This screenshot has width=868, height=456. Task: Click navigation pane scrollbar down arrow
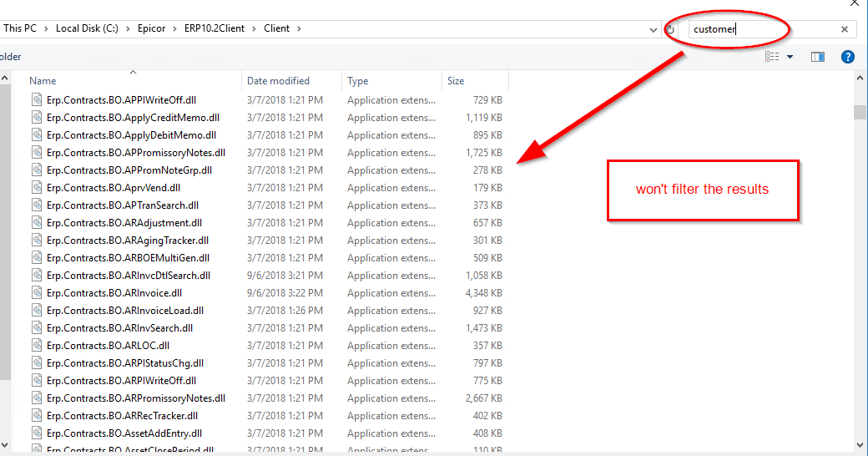tap(4, 444)
